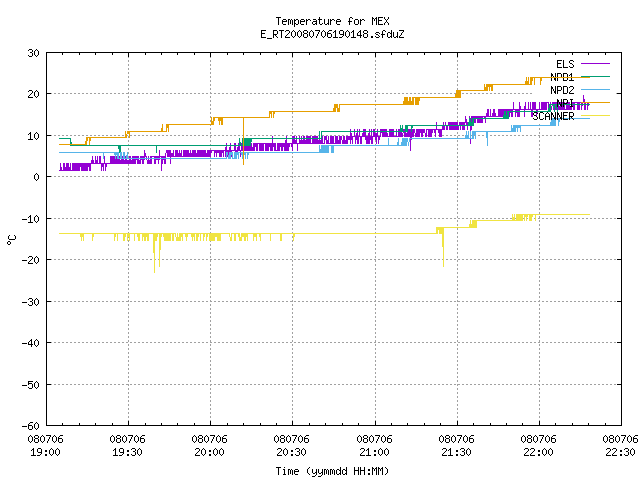Click the '22:30' x-axis time label
Viewport: 640px width, 480px height.
click(x=620, y=452)
